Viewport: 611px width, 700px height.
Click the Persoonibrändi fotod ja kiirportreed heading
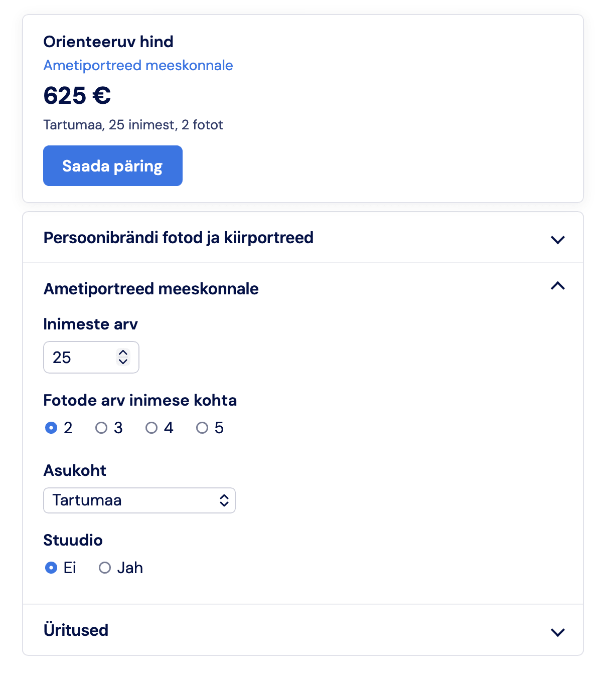pos(179,238)
